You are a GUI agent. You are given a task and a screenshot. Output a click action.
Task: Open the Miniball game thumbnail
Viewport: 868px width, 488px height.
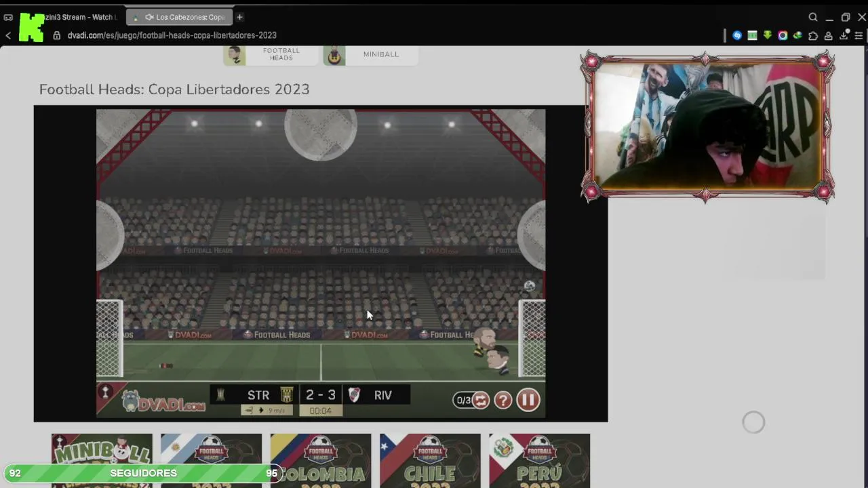click(x=102, y=460)
